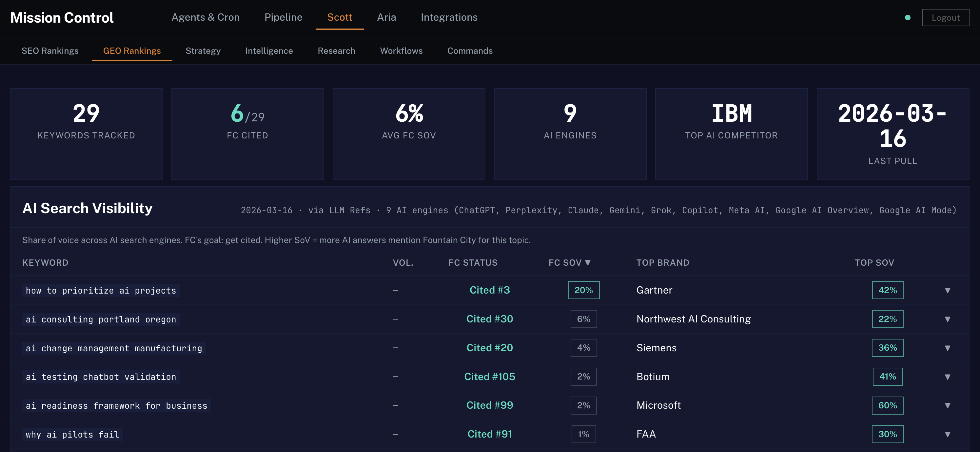Click the 60% Top SOV badge for Microsoft
The height and width of the screenshot is (452, 980).
pyautogui.click(x=888, y=405)
